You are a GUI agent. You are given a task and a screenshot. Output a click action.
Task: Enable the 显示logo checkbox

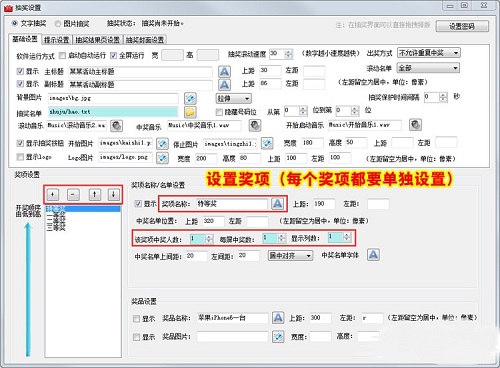[x=20, y=157]
